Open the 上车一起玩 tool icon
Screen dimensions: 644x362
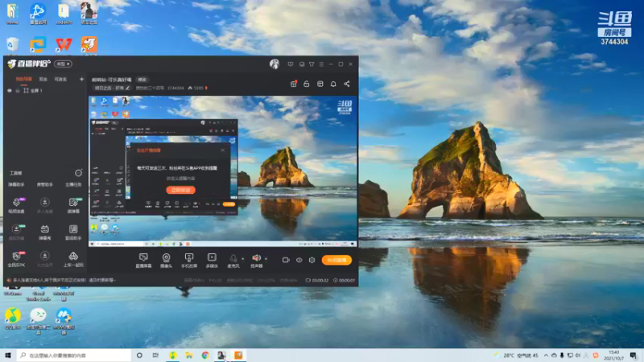tap(73, 258)
